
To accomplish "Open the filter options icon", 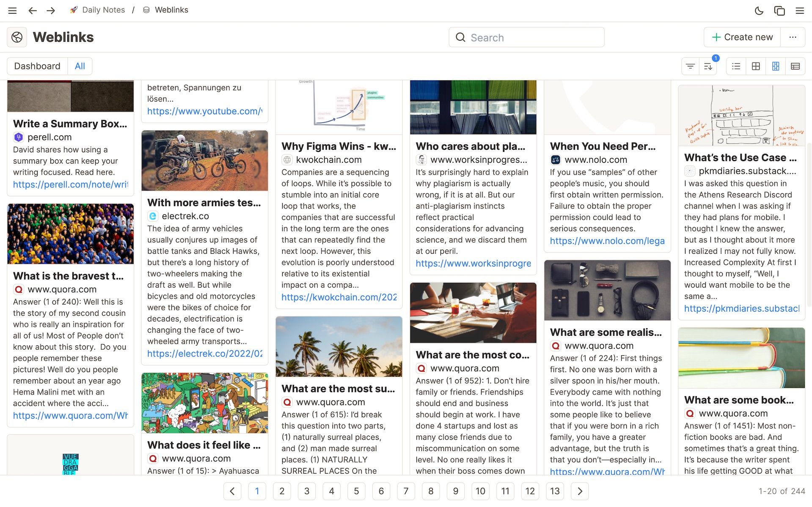I will (690, 66).
